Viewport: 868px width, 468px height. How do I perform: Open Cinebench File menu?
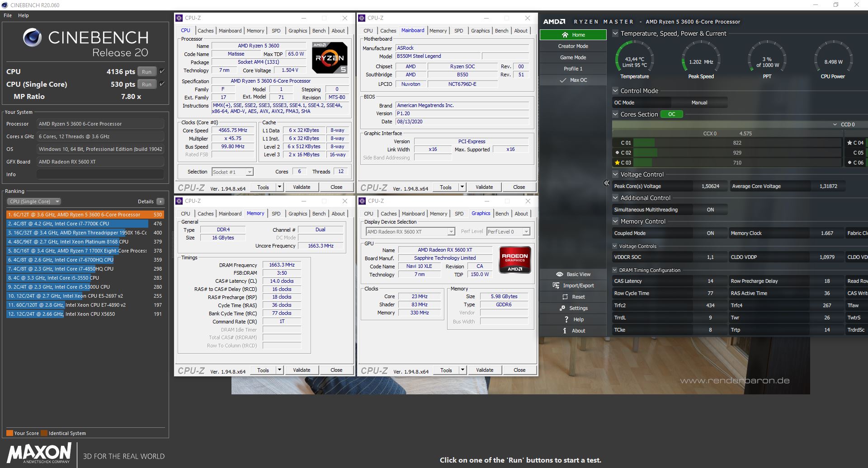[x=8, y=15]
